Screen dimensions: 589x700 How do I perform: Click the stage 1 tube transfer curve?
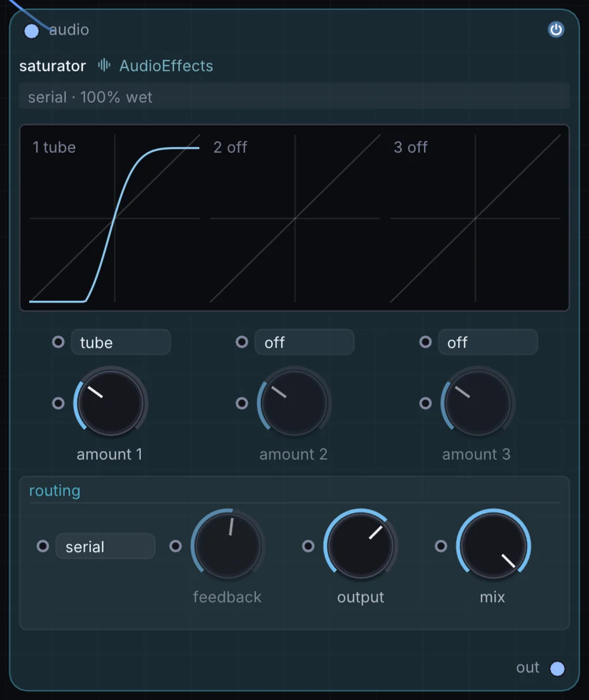click(114, 218)
